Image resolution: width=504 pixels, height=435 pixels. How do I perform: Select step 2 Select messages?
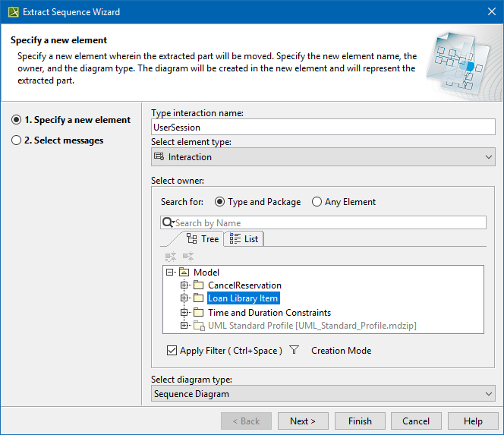coord(17,140)
